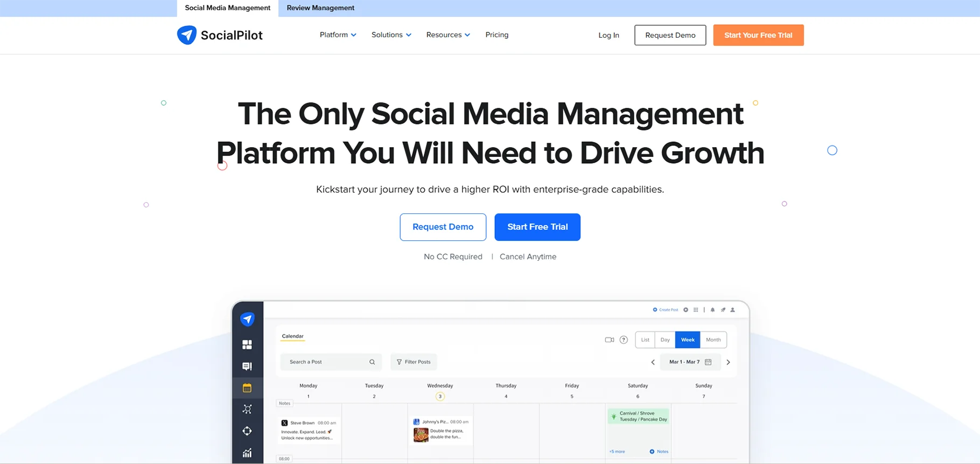
Task: Open the Mar 1 - Mar 7 date range selector
Action: click(x=690, y=362)
